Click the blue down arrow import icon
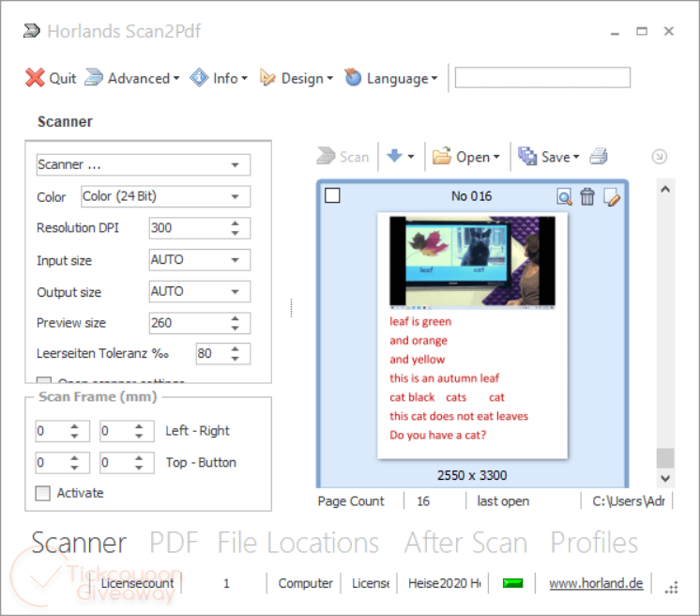The height and width of the screenshot is (616, 700). pos(395,156)
